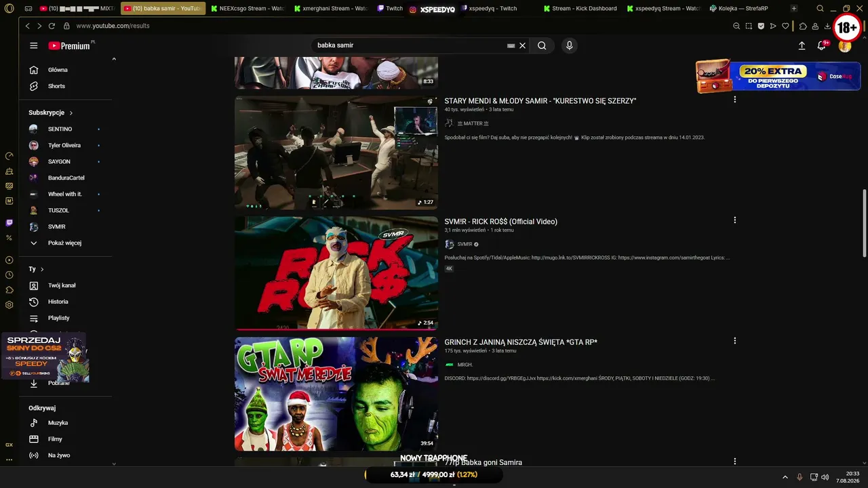Image resolution: width=868 pixels, height=488 pixels.
Task: Start voice search with microphone icon
Action: (x=569, y=45)
